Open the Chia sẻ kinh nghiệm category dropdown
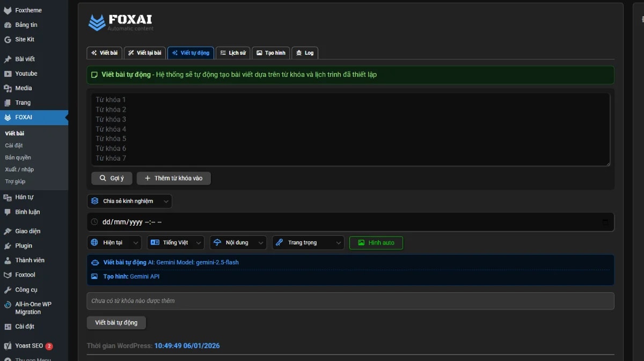 129,201
